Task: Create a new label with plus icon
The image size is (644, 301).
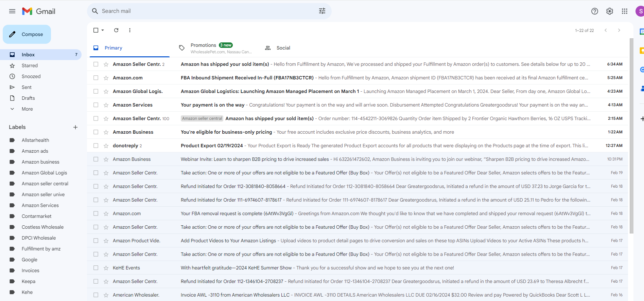Action: pyautogui.click(x=75, y=127)
